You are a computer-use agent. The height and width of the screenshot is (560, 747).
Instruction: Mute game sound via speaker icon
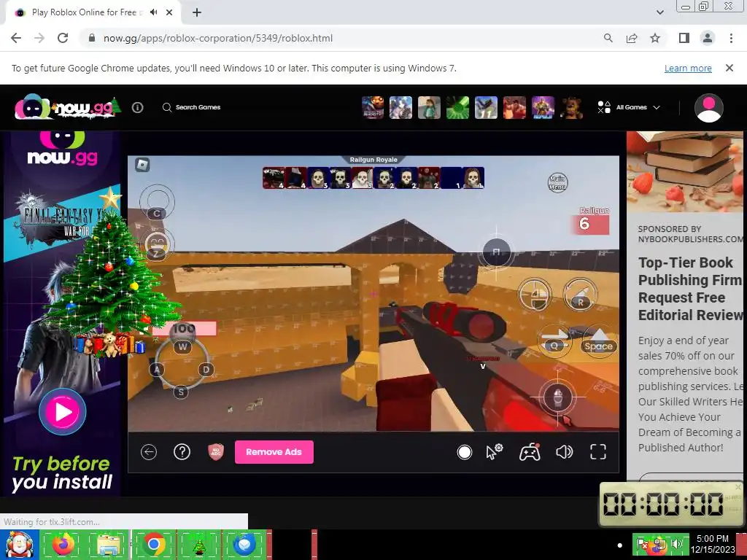click(564, 452)
